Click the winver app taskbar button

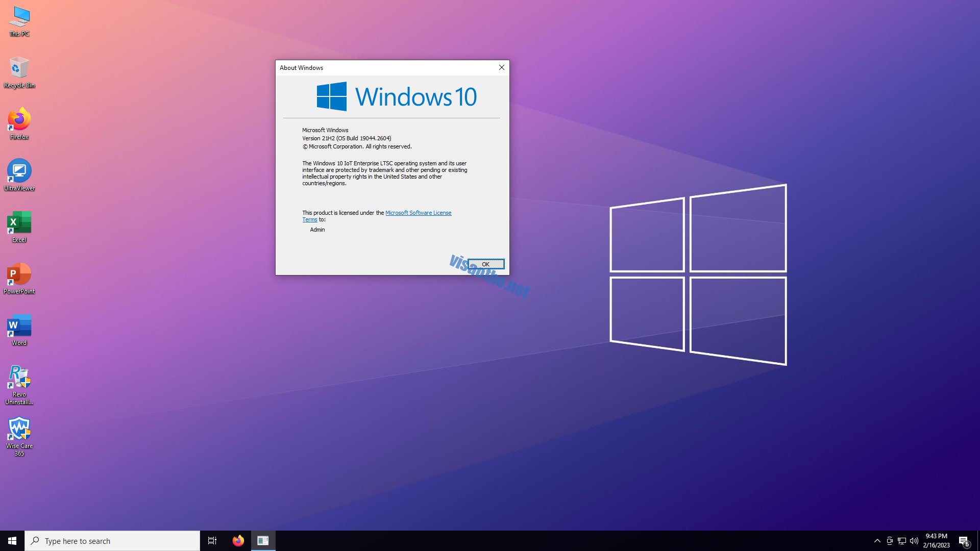click(263, 541)
